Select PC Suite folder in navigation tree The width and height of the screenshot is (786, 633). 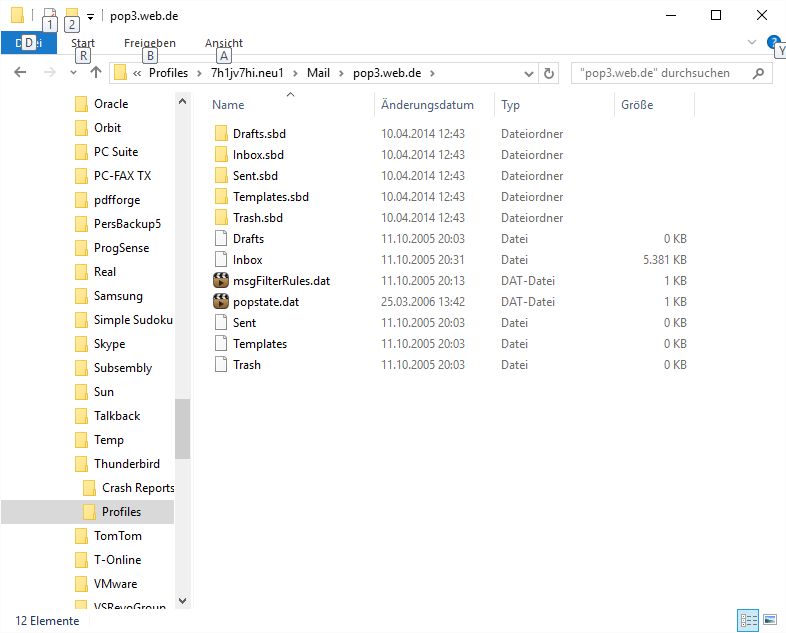tap(107, 152)
